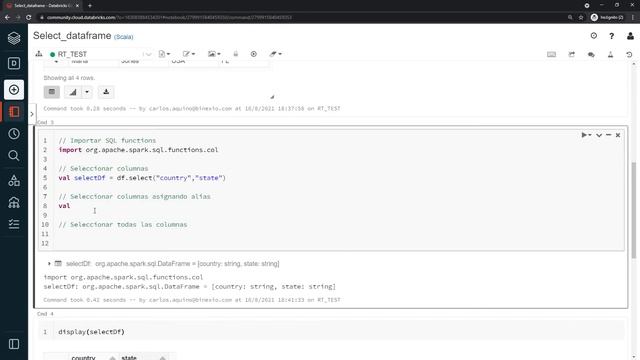Click the 'Showing all 4 rows.' text

69,78
